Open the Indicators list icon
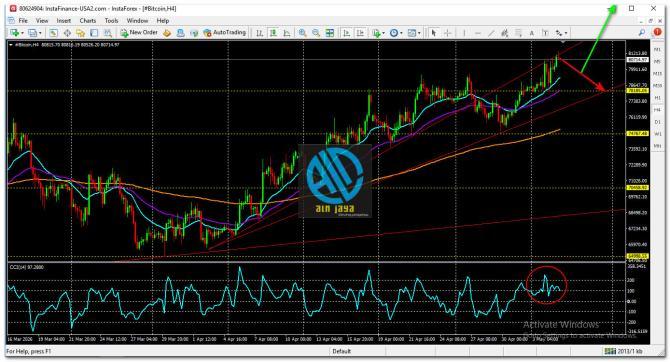 tap(376, 33)
